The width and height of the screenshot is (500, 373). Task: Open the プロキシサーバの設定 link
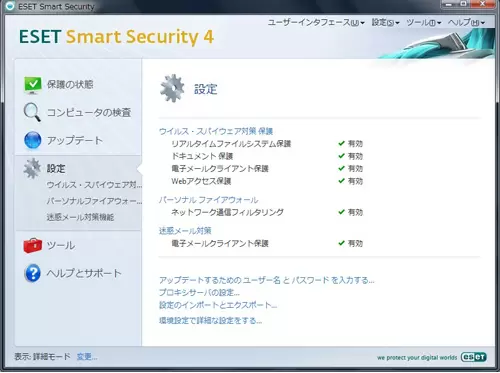click(199, 292)
